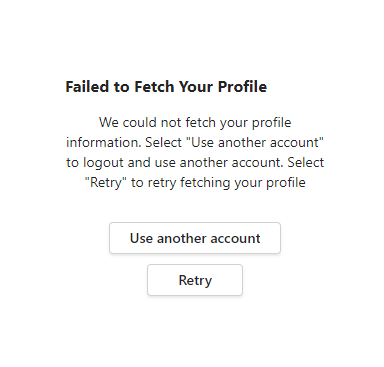Viewport: 384px width, 367px height.
Task: Select the "Failed to Fetch Your Profile" heading
Action: click(166, 87)
